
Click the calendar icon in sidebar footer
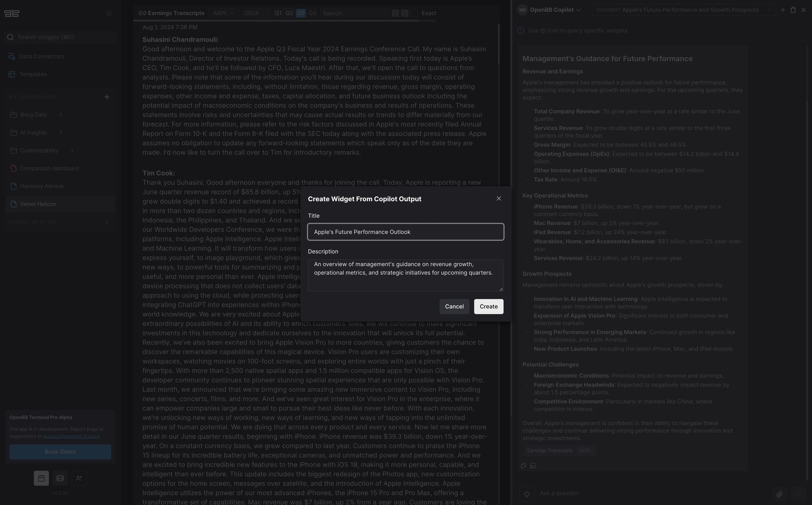pos(41,478)
